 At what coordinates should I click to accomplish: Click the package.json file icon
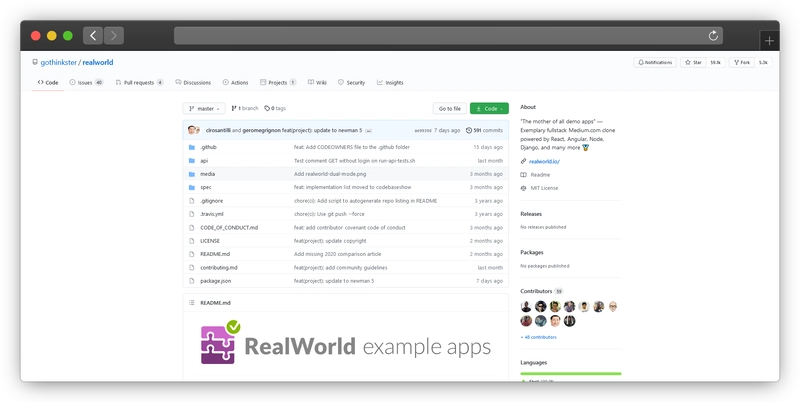coord(192,281)
